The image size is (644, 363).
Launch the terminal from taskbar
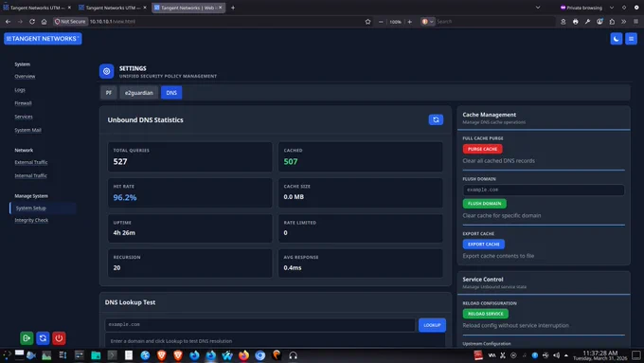click(112, 355)
